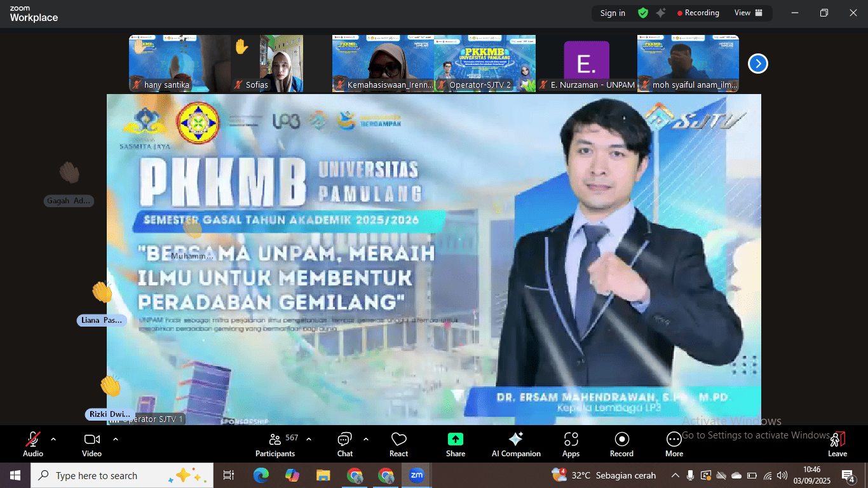The image size is (868, 488).
Task: Click the 'Liana Pas...' reaction name label
Action: click(x=102, y=320)
